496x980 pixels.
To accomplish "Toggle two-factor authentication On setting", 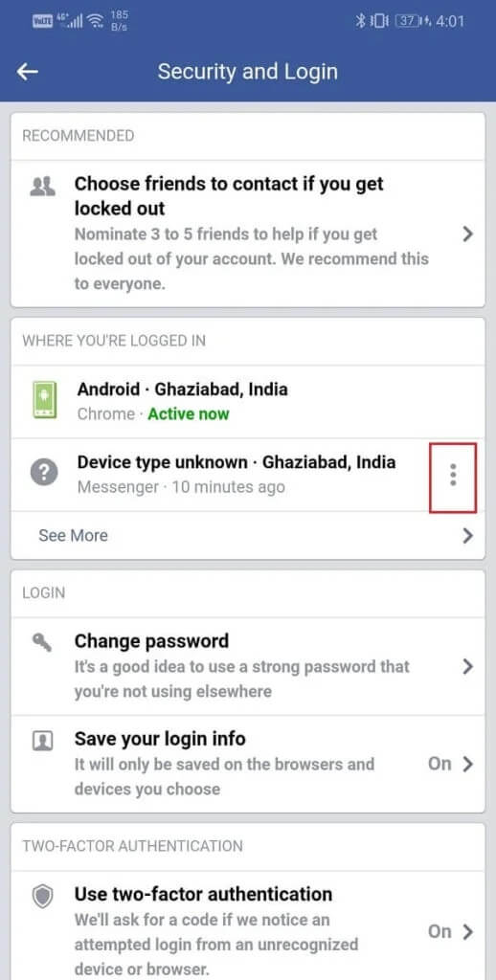I will (450, 931).
